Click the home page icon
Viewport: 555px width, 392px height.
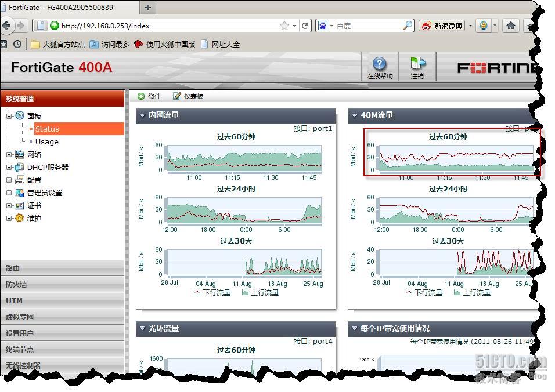pos(510,26)
